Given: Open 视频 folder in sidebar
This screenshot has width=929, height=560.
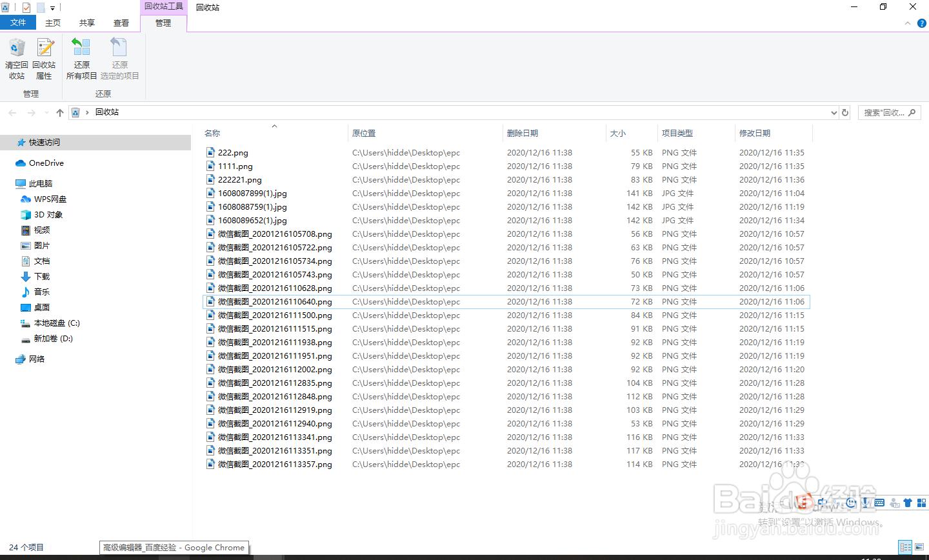Looking at the screenshot, I should click(x=42, y=230).
